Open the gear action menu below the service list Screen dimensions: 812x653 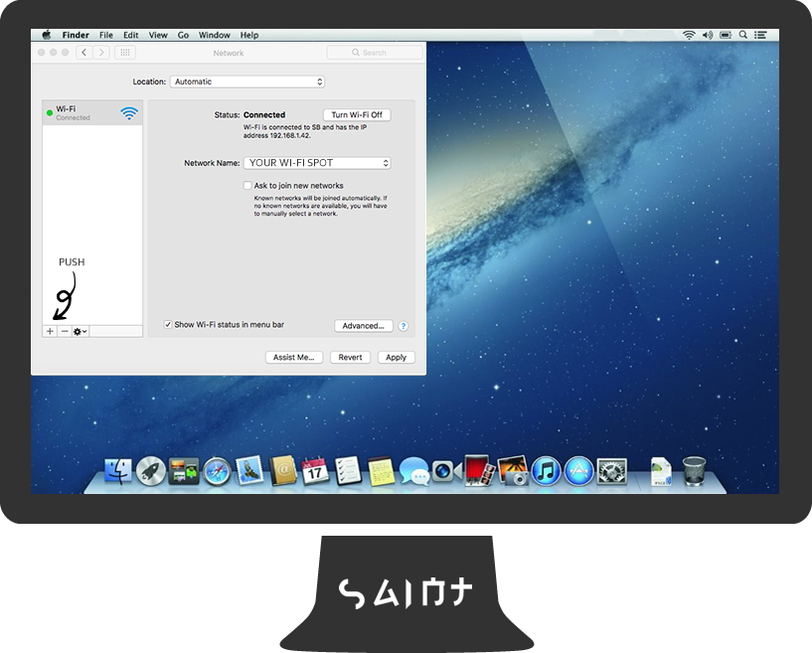[81, 331]
